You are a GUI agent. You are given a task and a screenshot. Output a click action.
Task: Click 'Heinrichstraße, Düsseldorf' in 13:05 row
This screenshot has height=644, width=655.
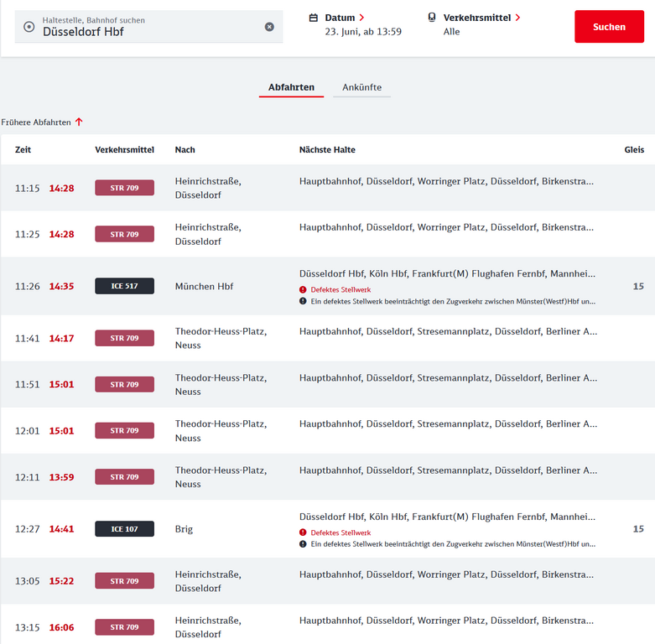(208, 581)
